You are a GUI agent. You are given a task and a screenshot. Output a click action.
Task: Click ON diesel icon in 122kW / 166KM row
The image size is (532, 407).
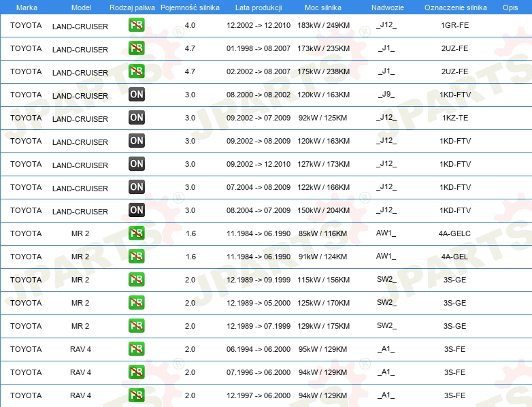136,186
